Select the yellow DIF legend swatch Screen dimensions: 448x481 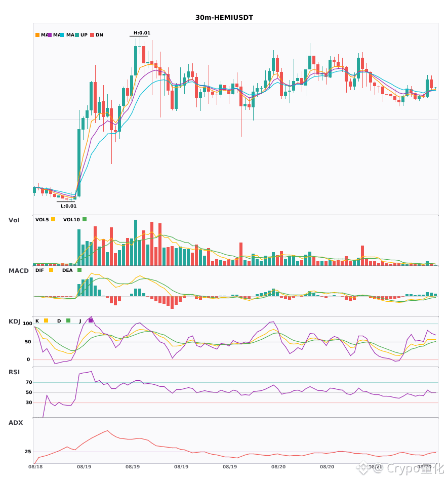(x=51, y=270)
